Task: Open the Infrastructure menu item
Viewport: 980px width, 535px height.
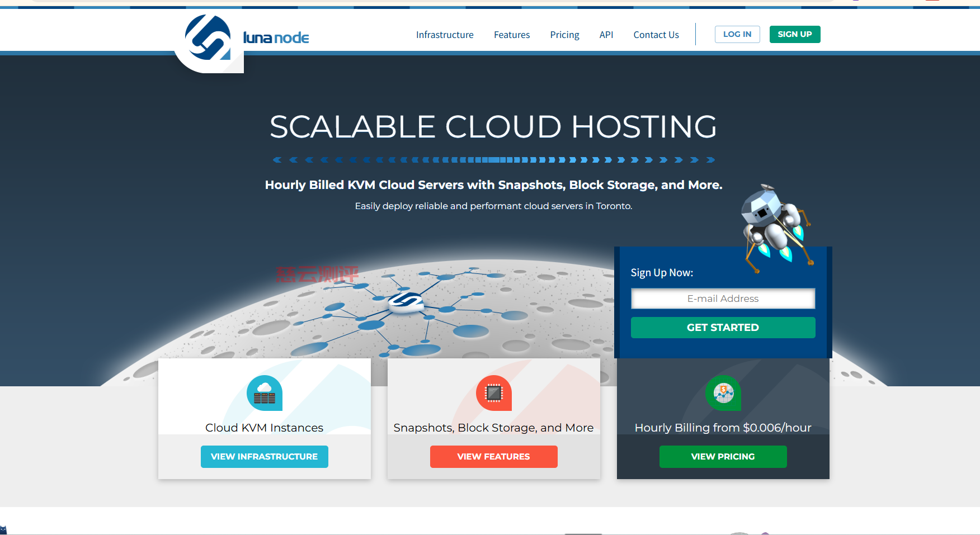Action: [x=445, y=35]
